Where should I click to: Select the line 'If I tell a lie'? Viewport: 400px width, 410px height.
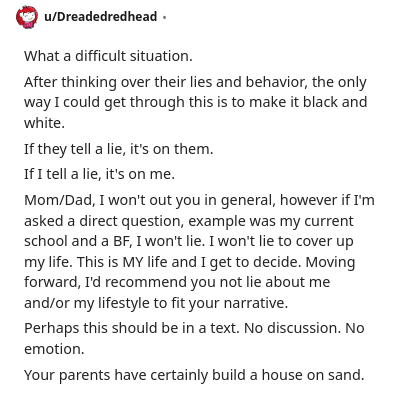[99, 174]
